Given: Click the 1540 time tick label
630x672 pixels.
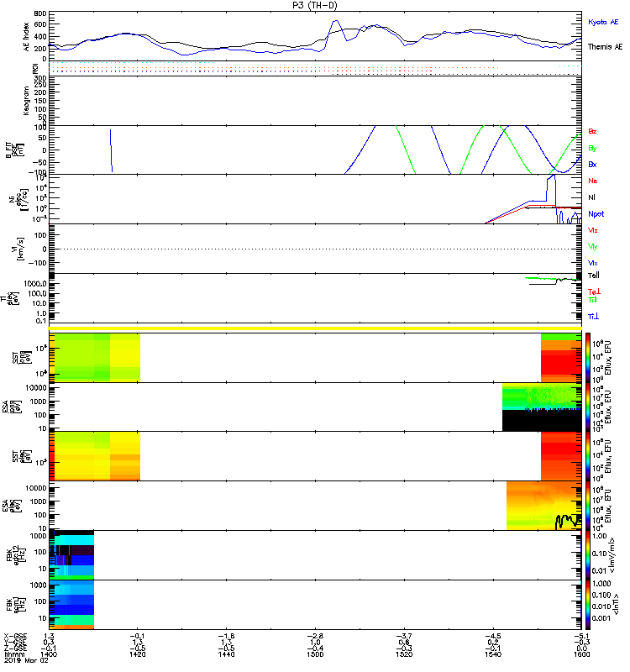Looking at the screenshot, I should (493, 654).
